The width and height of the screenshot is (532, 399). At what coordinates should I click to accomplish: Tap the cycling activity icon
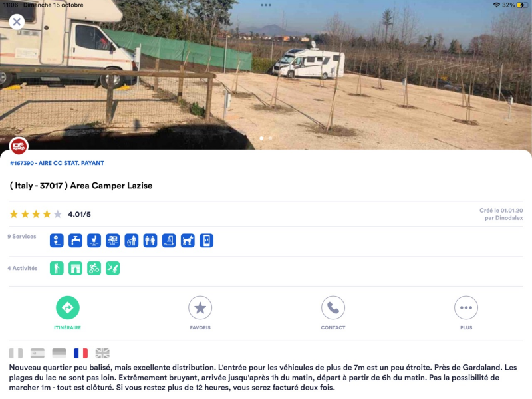coord(94,268)
